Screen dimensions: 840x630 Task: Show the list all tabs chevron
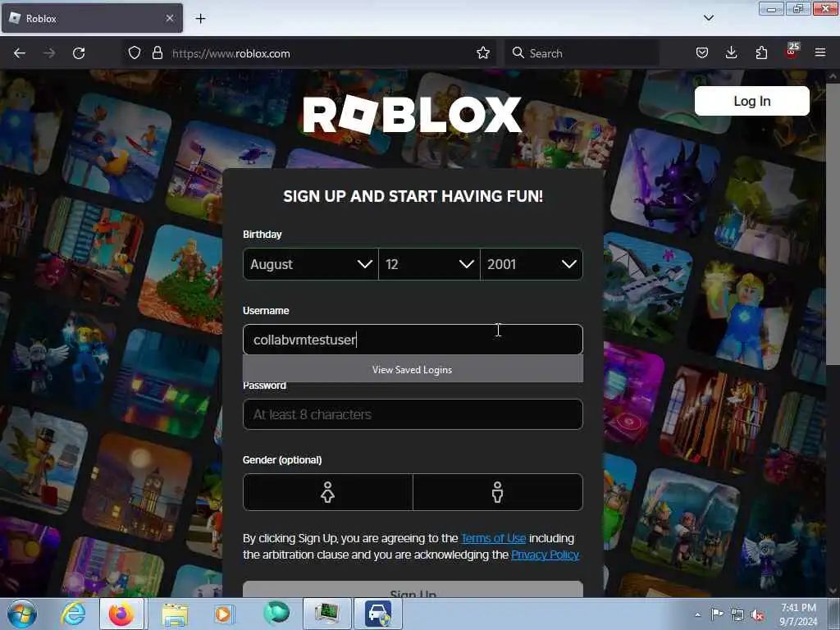tap(708, 18)
